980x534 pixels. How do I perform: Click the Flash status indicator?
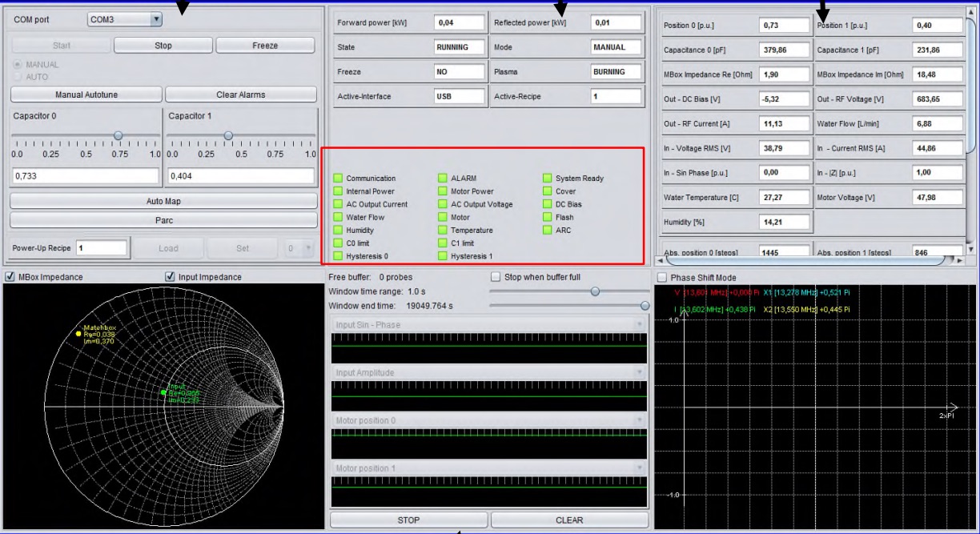[548, 217]
